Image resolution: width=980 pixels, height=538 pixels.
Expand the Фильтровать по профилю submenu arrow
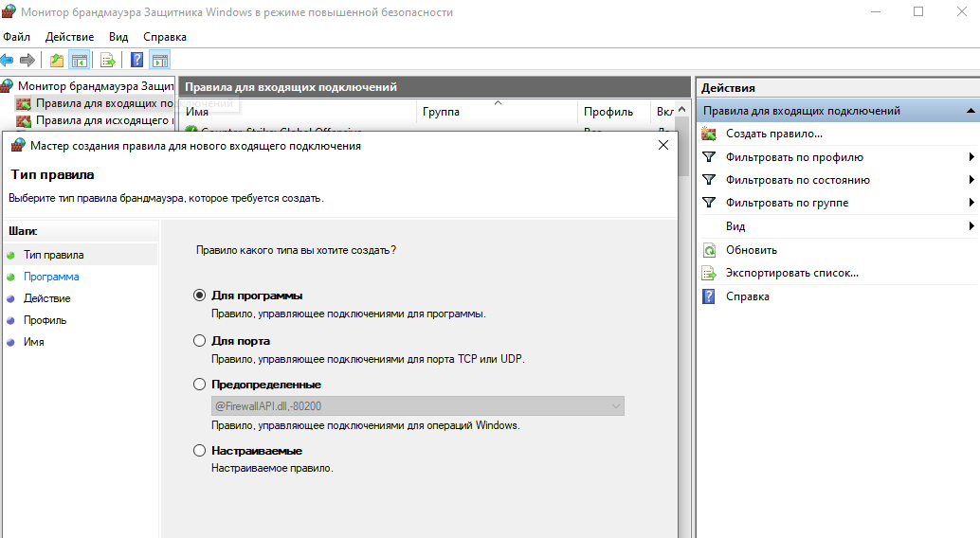[x=971, y=157]
